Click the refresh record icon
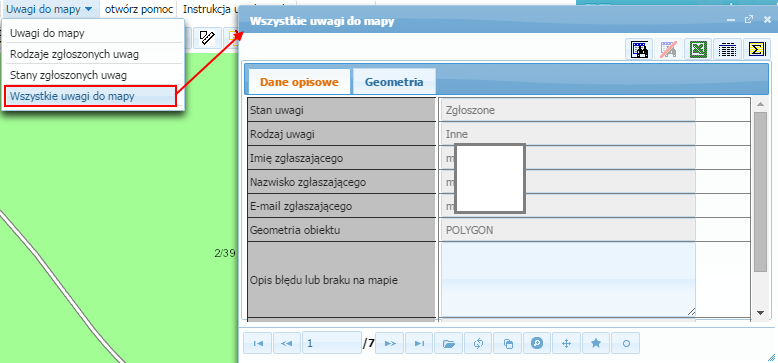 pos(478,343)
